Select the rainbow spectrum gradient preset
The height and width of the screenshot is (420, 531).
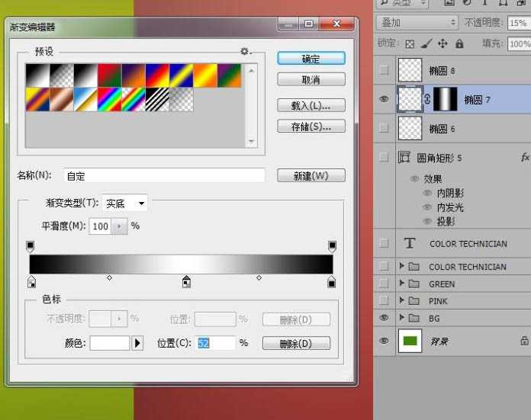pos(109,100)
